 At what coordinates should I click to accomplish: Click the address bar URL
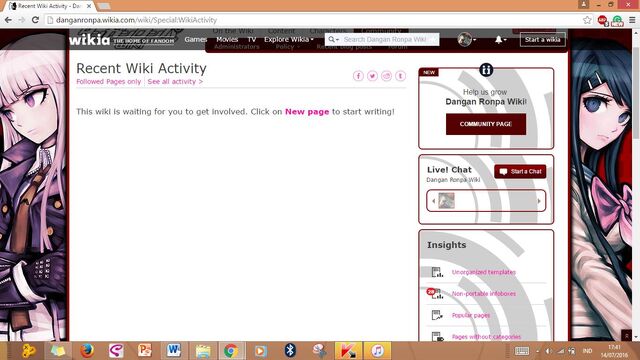click(136, 20)
